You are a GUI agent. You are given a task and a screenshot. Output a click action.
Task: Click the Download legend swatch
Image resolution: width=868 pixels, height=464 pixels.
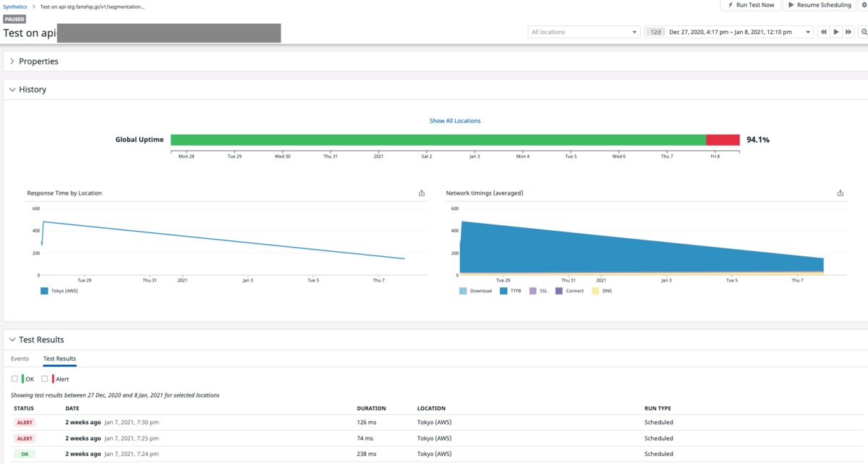tap(463, 291)
